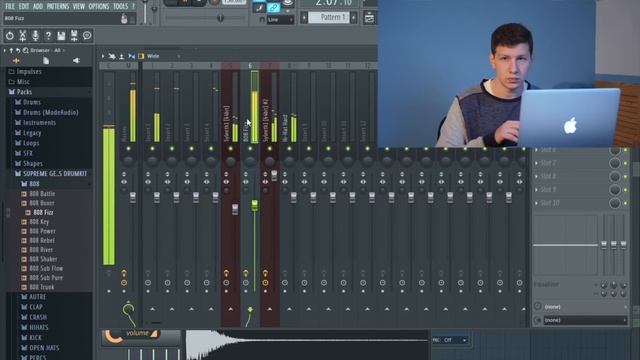
Task: Click the save new version icon
Action: point(74,36)
